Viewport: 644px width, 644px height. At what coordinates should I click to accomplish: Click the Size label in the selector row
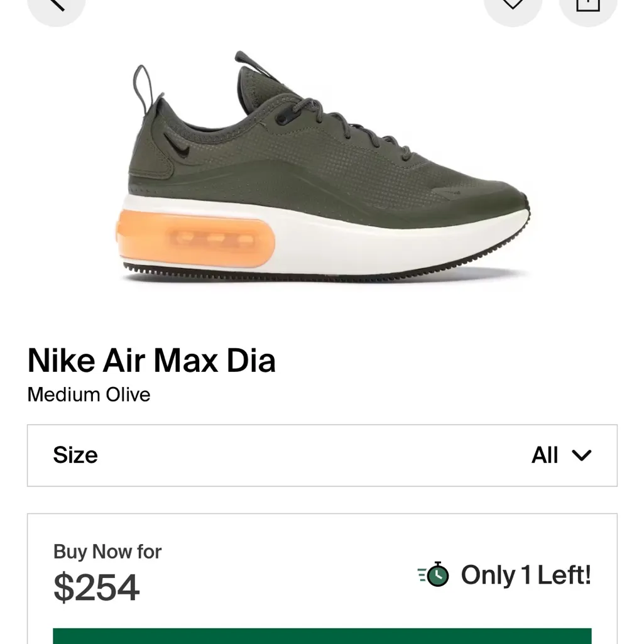click(75, 455)
